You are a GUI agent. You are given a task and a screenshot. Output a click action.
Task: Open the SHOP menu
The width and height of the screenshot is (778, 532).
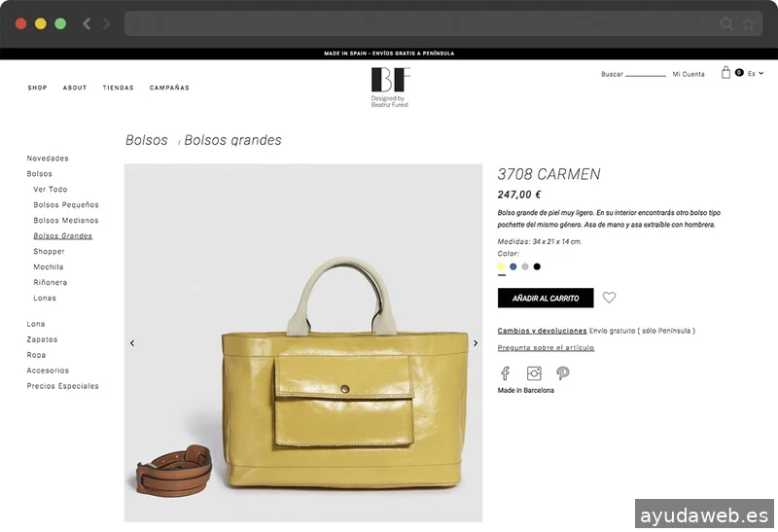coord(37,88)
